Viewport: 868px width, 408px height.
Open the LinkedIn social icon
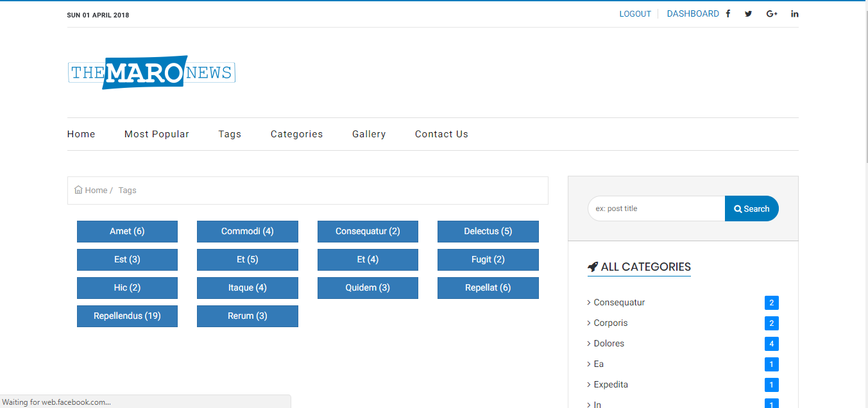tap(795, 13)
